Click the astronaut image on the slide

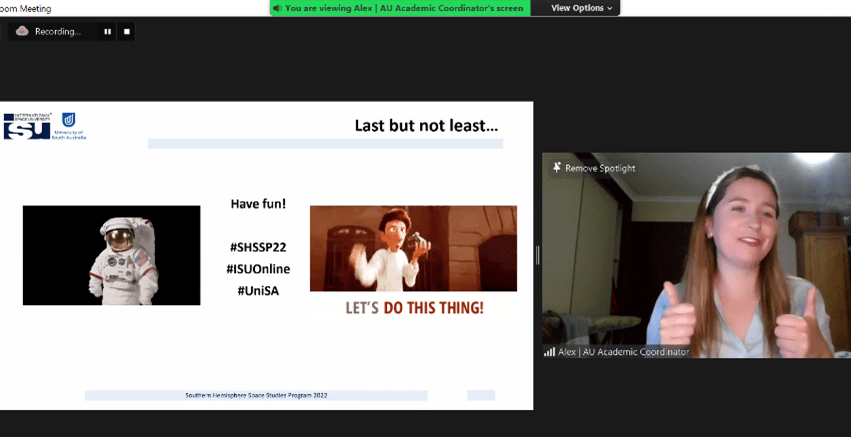tap(111, 255)
